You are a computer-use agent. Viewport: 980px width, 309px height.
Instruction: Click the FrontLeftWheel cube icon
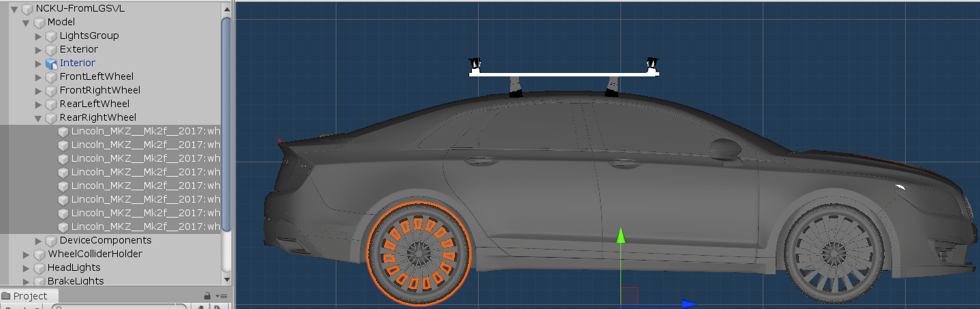point(51,77)
